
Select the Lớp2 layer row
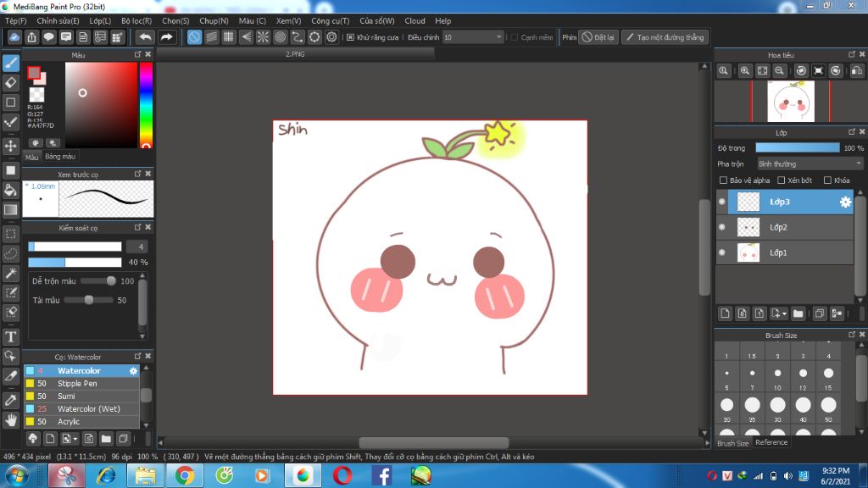pyautogui.click(x=784, y=227)
